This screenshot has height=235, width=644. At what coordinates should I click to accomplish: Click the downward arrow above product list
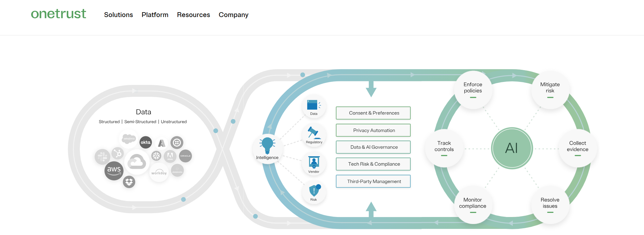371,89
